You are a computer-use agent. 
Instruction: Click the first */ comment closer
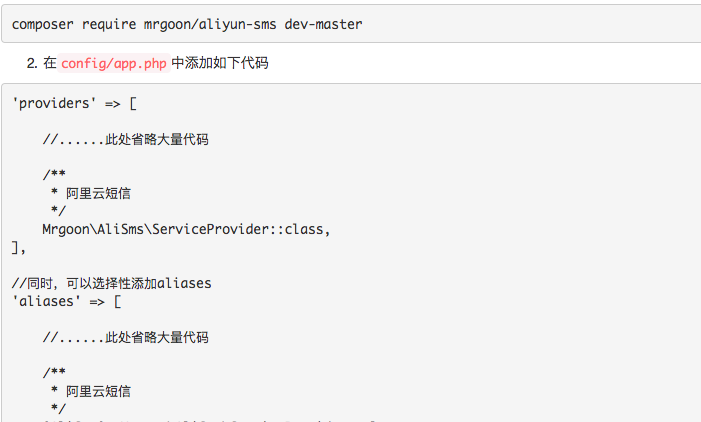tap(58, 211)
